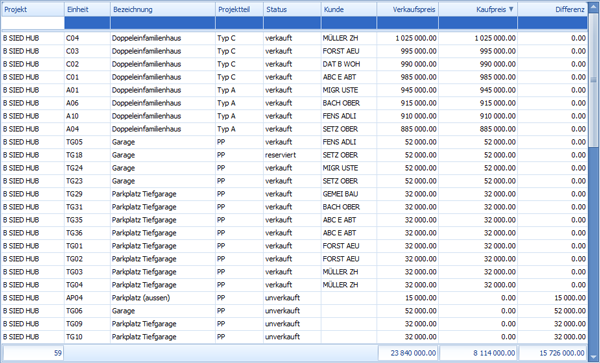The width and height of the screenshot is (600, 363).
Task: Select unit TG04 cell
Action: click(x=87, y=285)
